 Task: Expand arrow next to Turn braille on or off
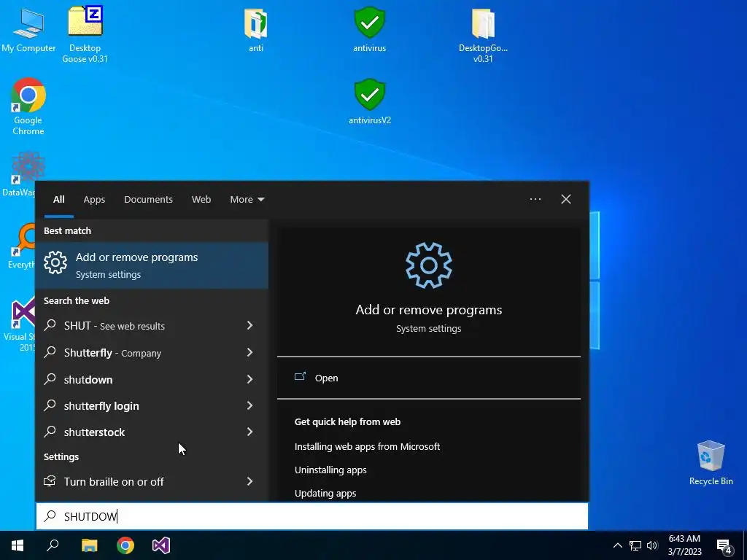coord(250,481)
